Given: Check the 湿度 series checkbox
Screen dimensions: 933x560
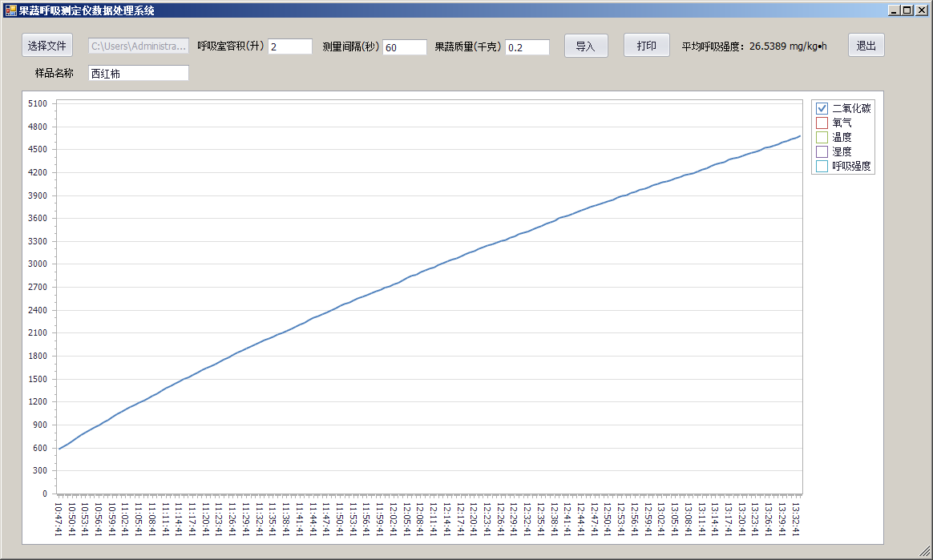Looking at the screenshot, I should [x=822, y=151].
